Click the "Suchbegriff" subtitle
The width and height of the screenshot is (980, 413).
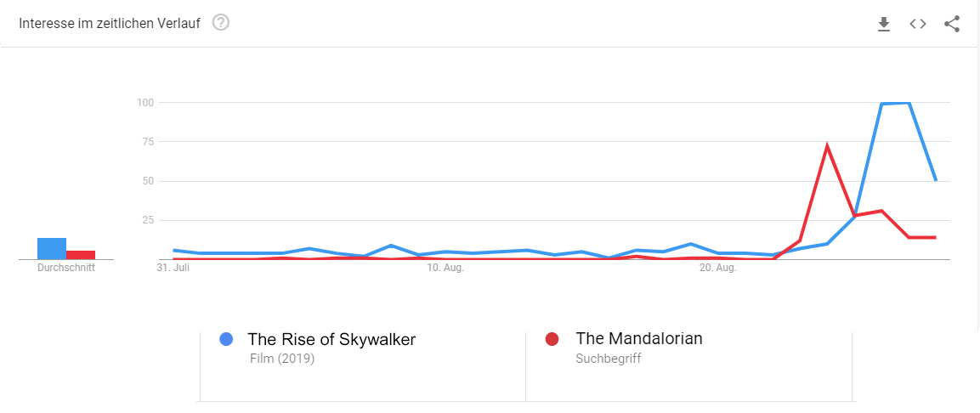(608, 359)
